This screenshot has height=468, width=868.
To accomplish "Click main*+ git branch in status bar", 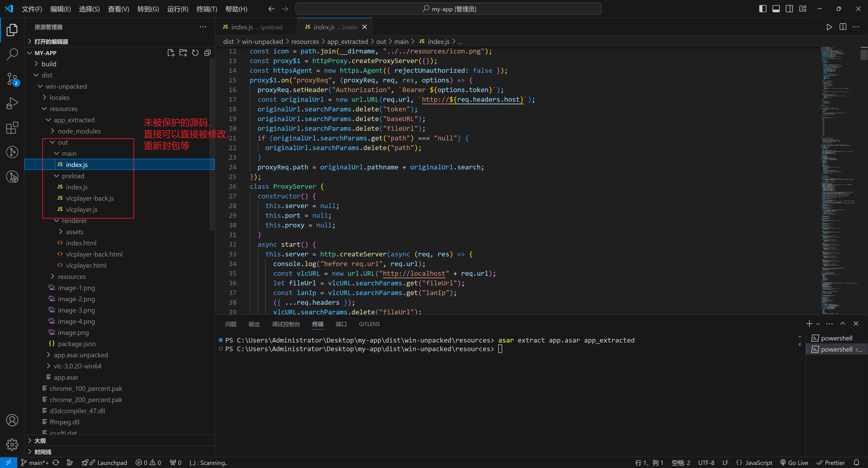I will (35, 463).
